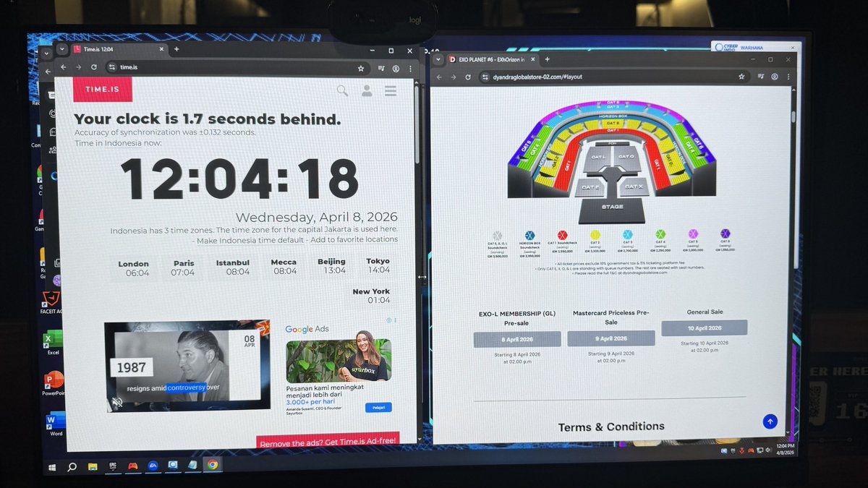Open the Time.is hamburger menu
The image size is (868, 488).
[391, 90]
